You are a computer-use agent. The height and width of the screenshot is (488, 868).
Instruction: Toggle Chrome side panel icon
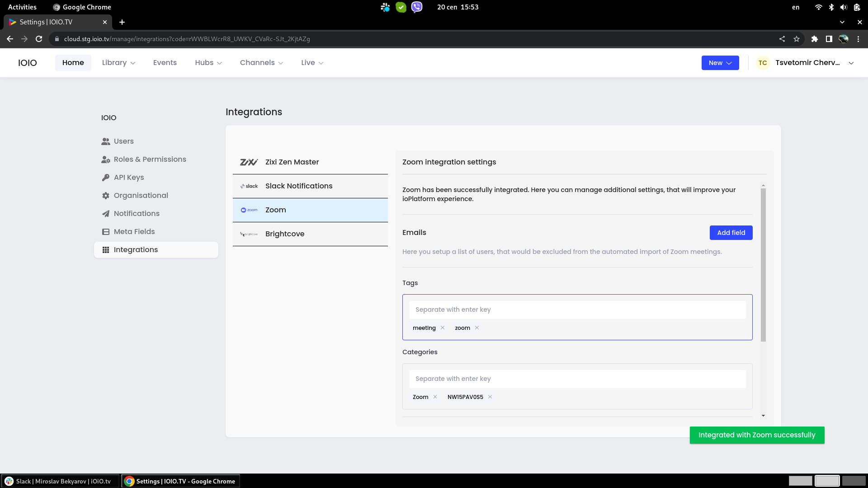(x=829, y=39)
